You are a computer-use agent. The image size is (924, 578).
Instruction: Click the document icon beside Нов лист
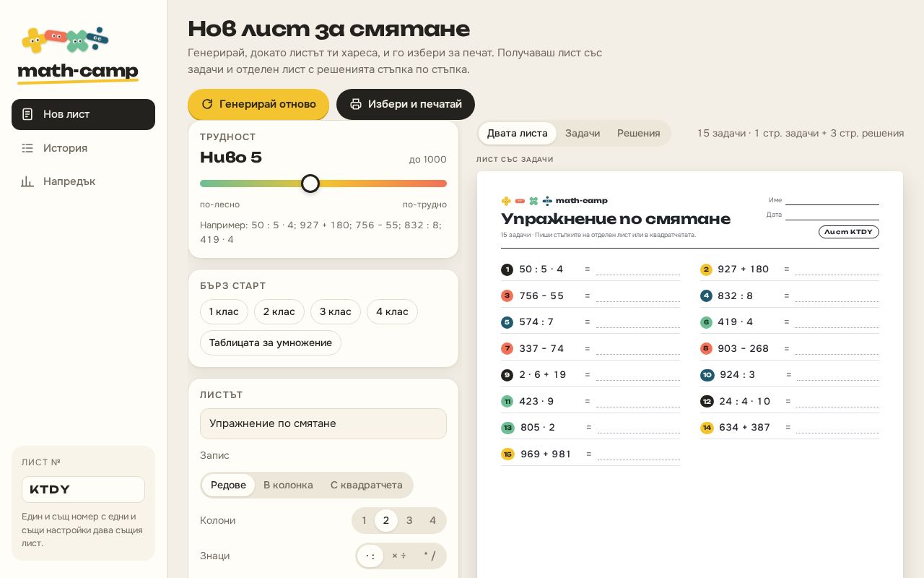[27, 114]
